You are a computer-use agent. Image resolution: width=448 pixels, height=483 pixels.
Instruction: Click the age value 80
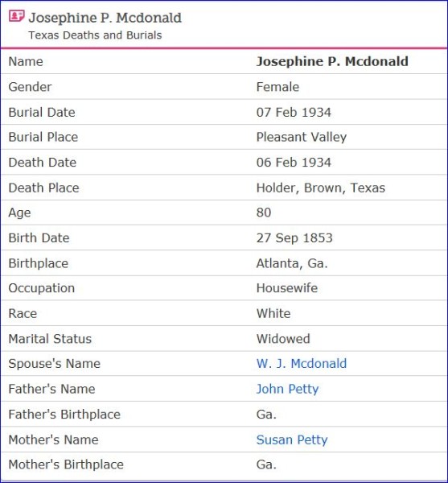(264, 213)
